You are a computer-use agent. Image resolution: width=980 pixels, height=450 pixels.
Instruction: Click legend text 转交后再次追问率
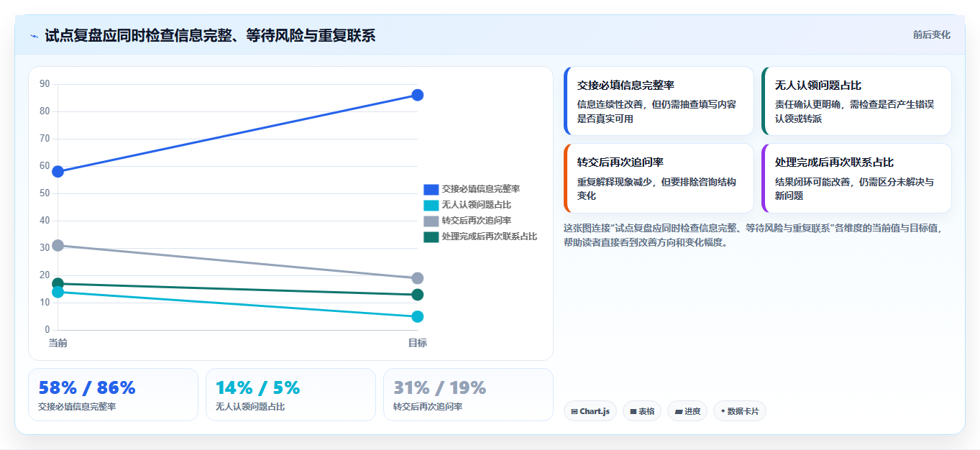[477, 221]
